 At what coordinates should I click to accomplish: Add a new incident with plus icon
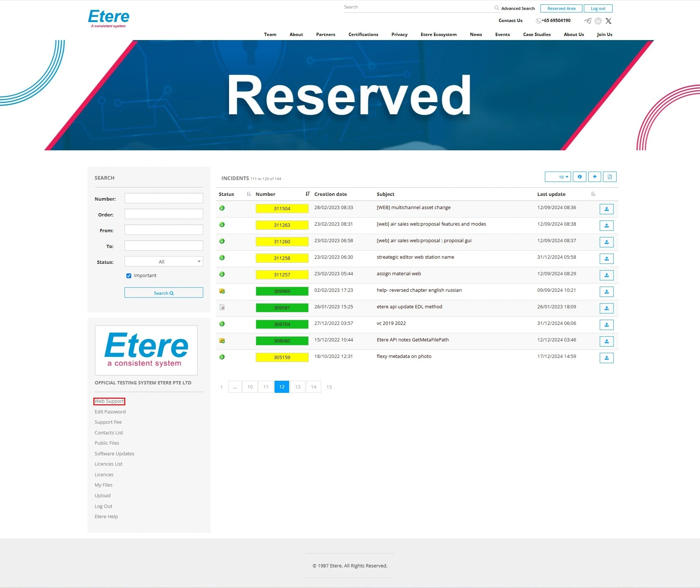595,177
